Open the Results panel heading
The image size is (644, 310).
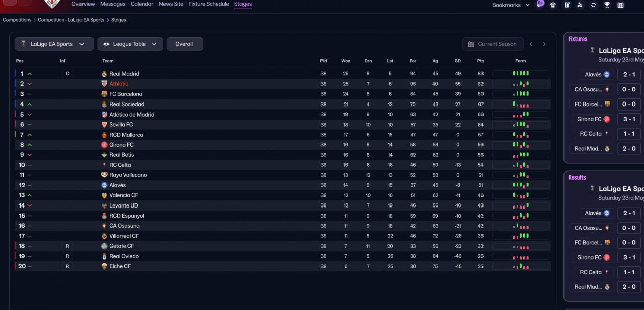point(577,177)
